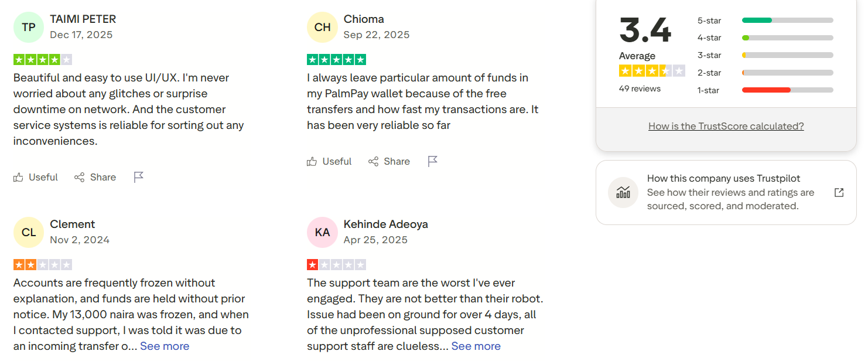Expand Clement's review with See more
This screenshot has height=361, width=868.
click(165, 346)
